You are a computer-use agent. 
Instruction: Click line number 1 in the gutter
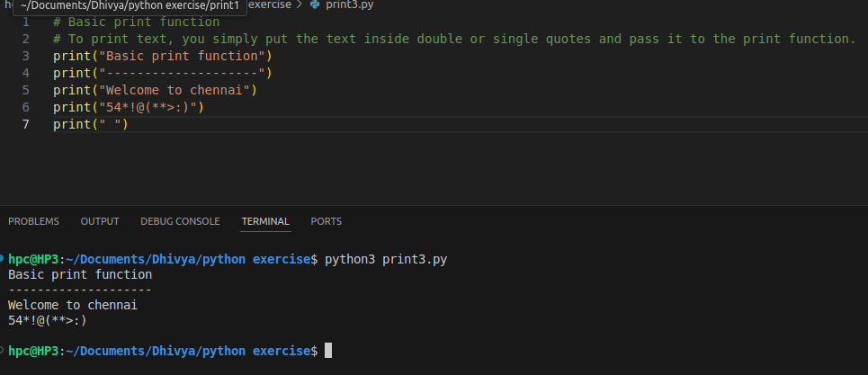tap(26, 22)
